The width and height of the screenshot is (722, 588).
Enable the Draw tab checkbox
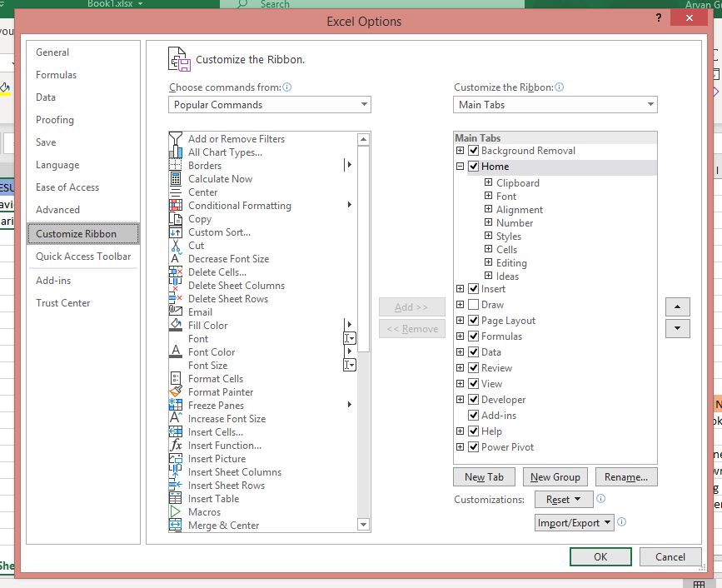(x=473, y=305)
